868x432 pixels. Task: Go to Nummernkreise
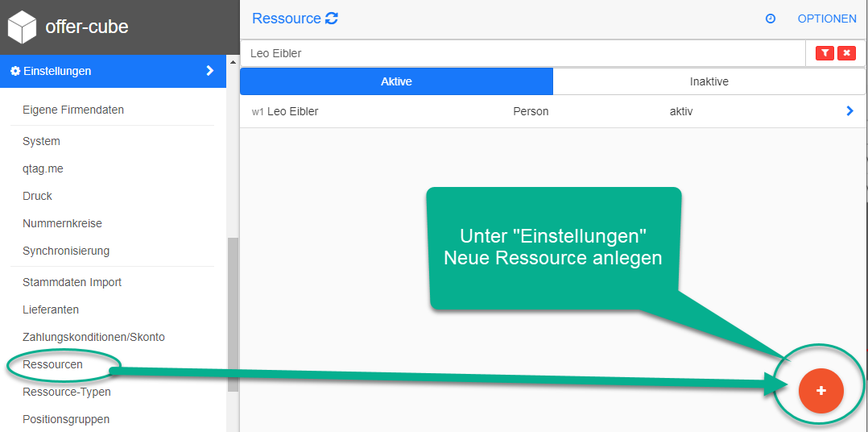tap(63, 223)
